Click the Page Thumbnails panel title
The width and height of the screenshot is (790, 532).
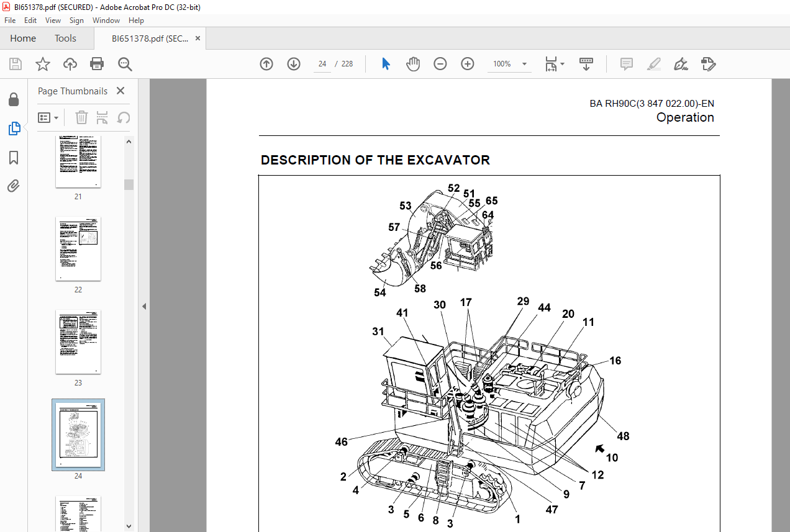(x=73, y=91)
